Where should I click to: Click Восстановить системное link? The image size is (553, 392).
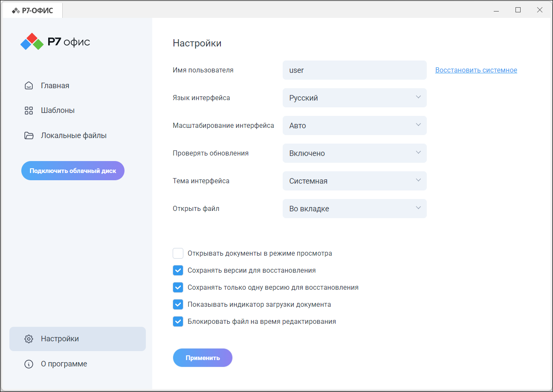[x=476, y=70]
